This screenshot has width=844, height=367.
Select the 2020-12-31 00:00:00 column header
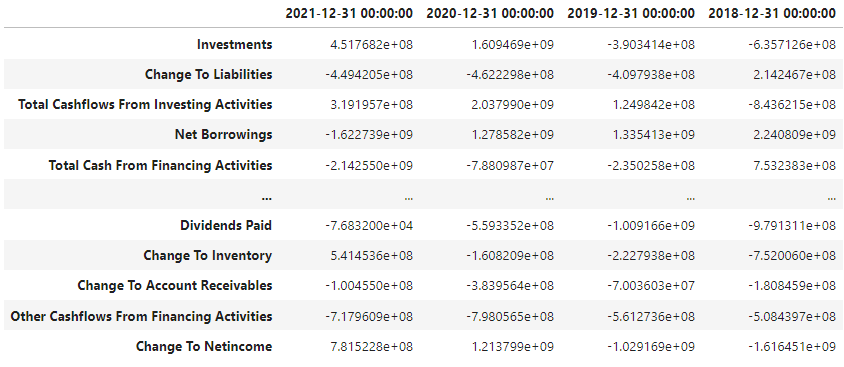pos(490,14)
